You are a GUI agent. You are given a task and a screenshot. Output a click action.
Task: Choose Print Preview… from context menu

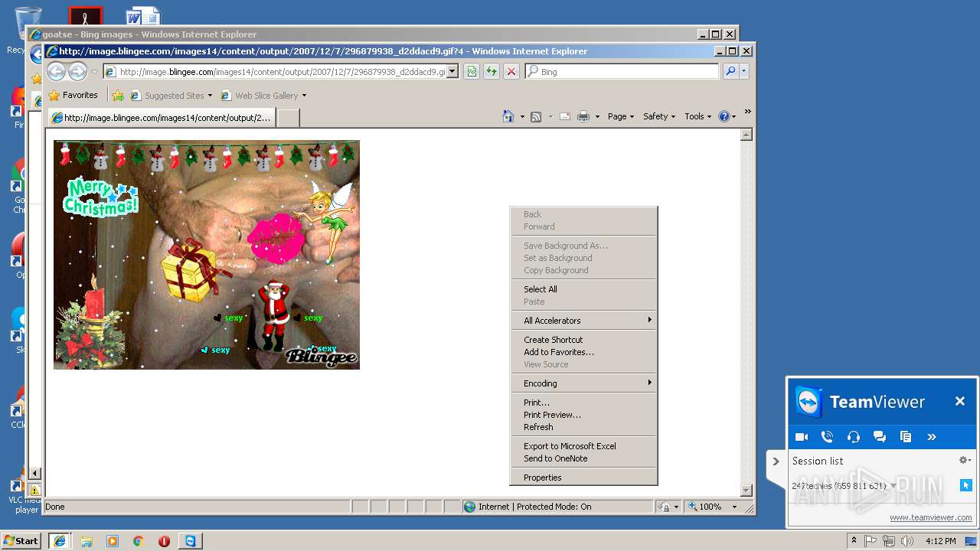click(583, 415)
